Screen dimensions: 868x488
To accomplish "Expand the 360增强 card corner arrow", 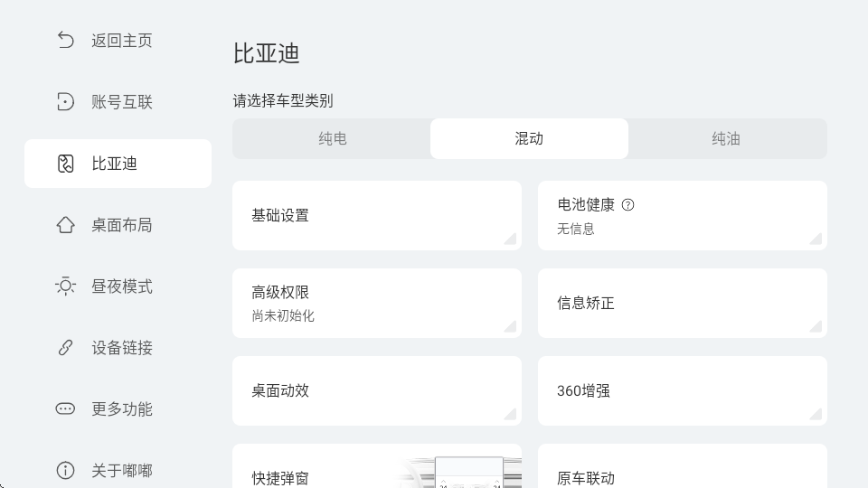I will coord(816,415).
